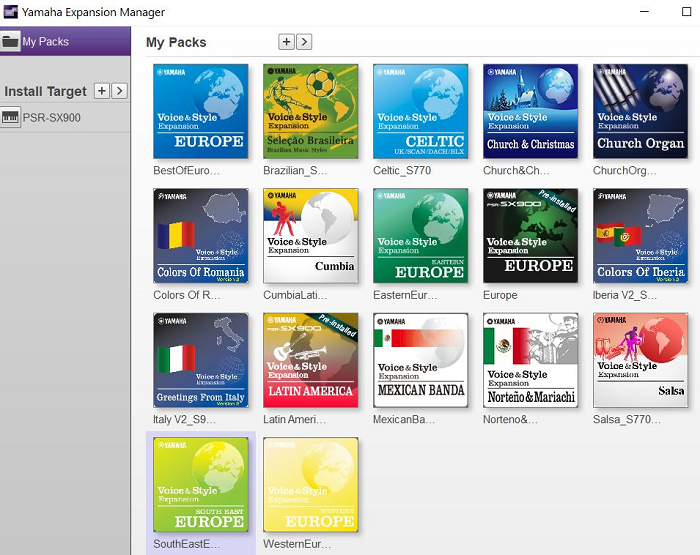Click the arrow button next to My Packs
This screenshot has height=555, width=700.
point(304,42)
